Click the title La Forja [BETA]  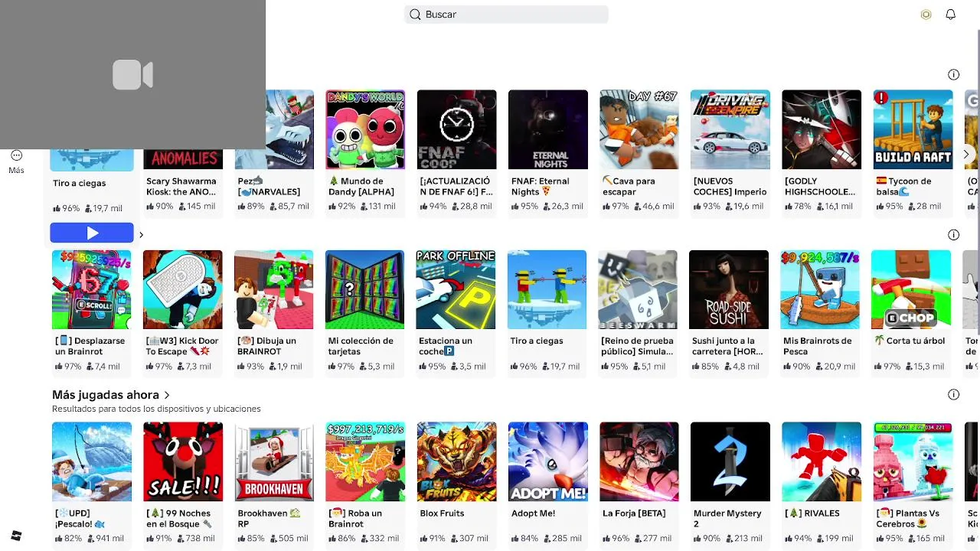[x=634, y=514]
